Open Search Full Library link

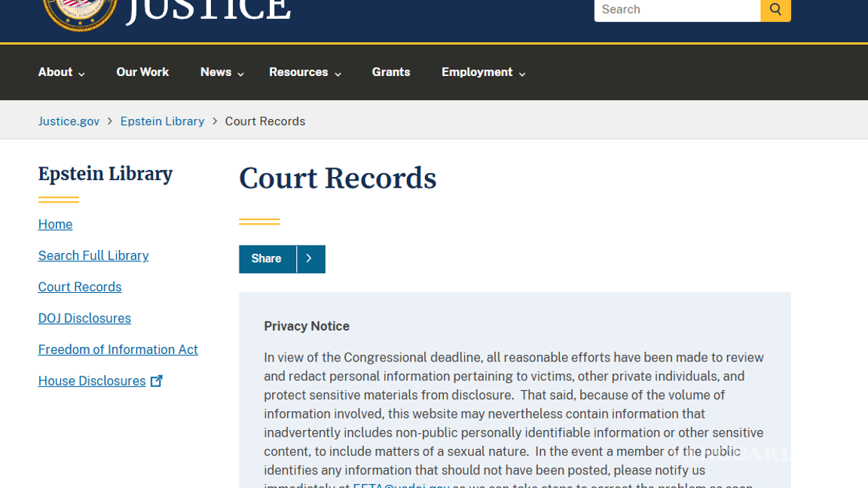pos(93,256)
